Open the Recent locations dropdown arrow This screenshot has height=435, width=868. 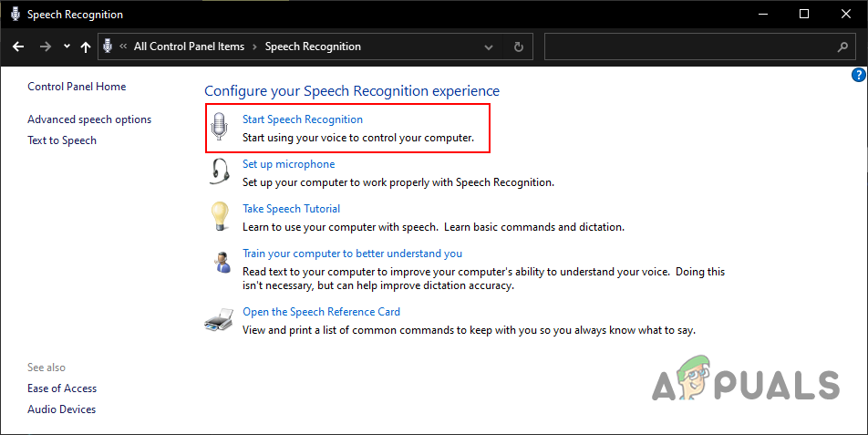(67, 47)
